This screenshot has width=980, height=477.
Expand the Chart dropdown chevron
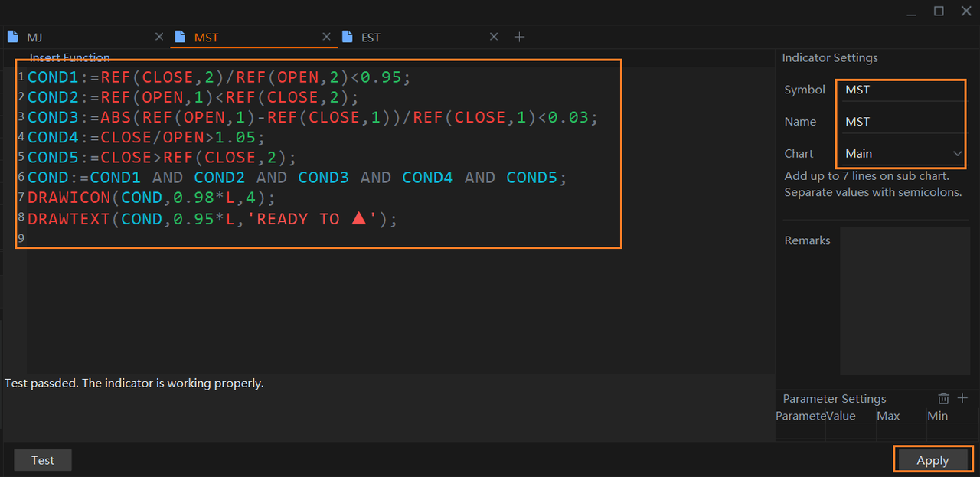click(957, 154)
